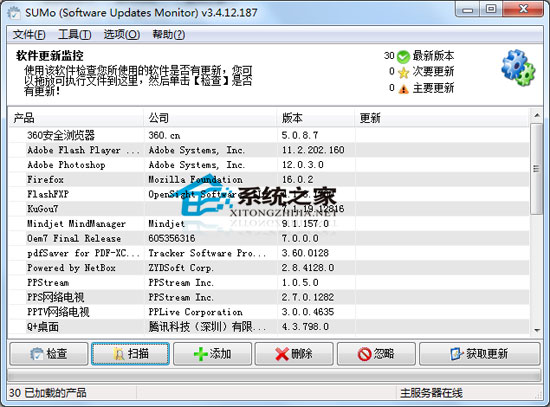Click the scrollbar down arrow
This screenshot has width=550, height=407.
click(537, 330)
